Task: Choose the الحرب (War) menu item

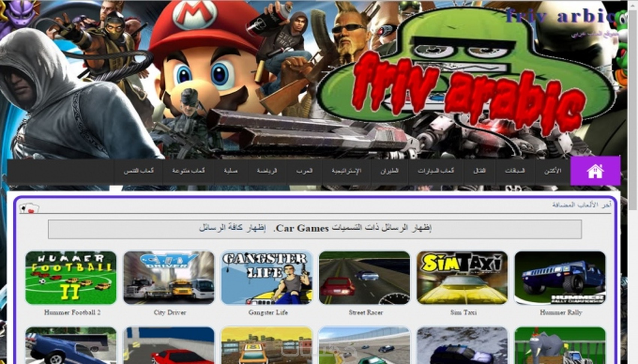Action: point(304,171)
